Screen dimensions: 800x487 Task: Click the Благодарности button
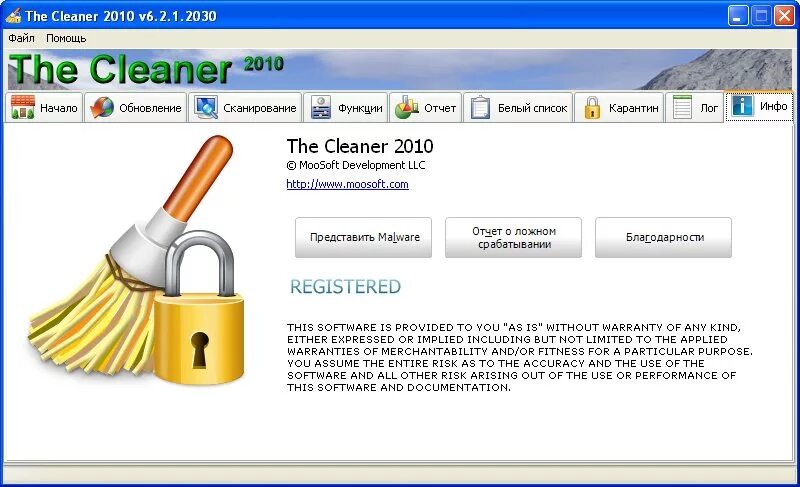coord(663,238)
